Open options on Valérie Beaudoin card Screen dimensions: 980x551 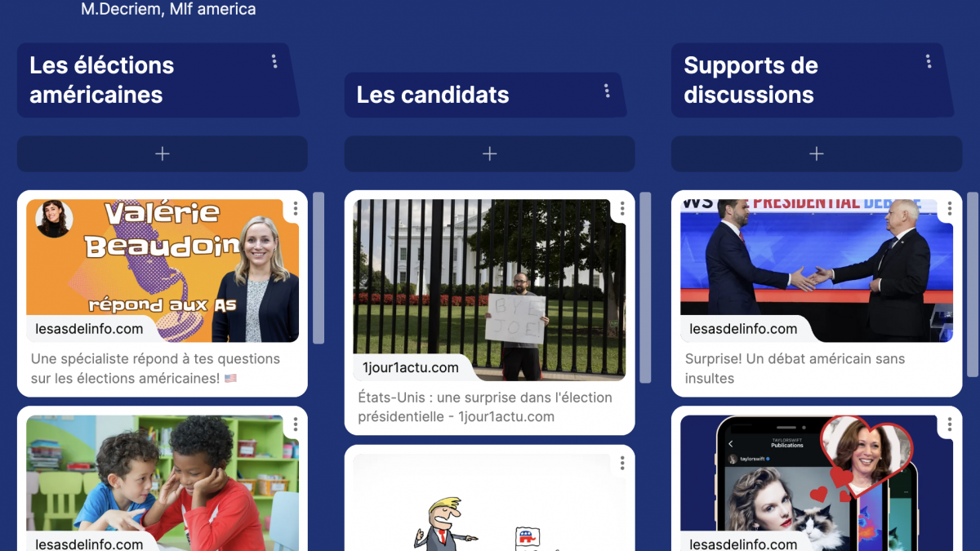[296, 210]
